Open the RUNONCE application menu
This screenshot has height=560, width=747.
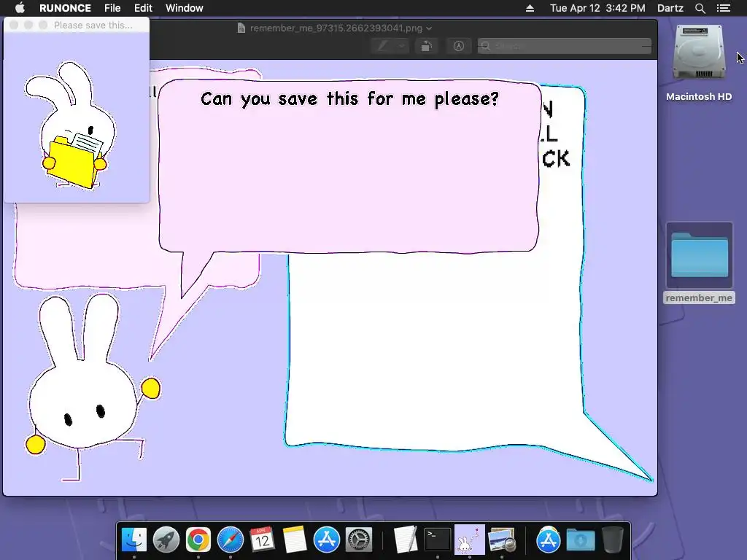coord(65,8)
